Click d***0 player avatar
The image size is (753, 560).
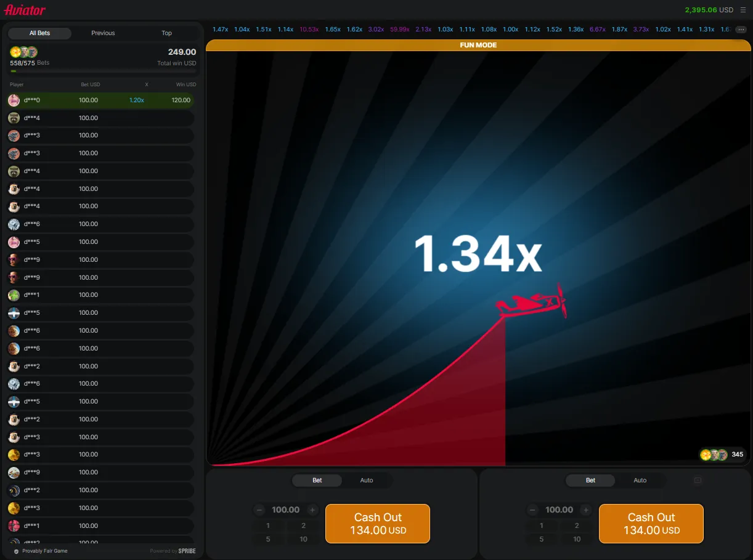coord(14,100)
